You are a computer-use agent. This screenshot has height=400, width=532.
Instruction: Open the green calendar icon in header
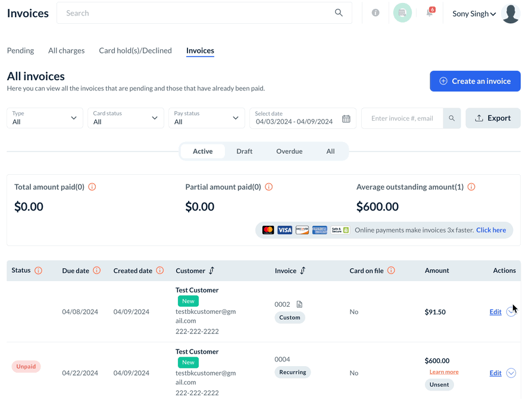pos(402,13)
